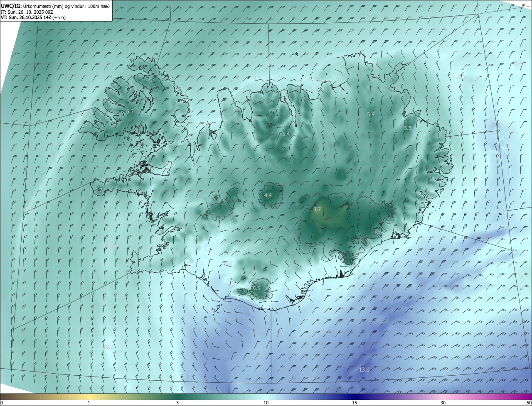Viewport: 532px width, 406px height.
Task: Click the 15 tick label on color scale
Action: (x=355, y=403)
